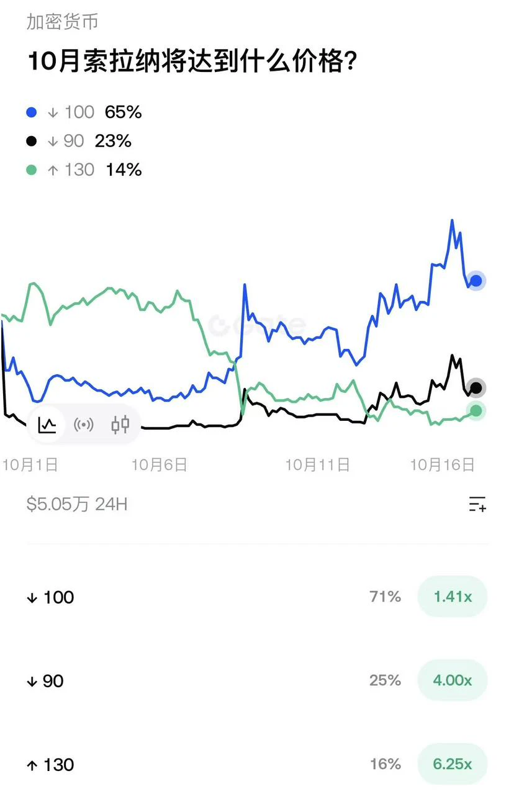Click the black endpoint dot on chart
Screen dimensions: 514x812
pos(476,388)
